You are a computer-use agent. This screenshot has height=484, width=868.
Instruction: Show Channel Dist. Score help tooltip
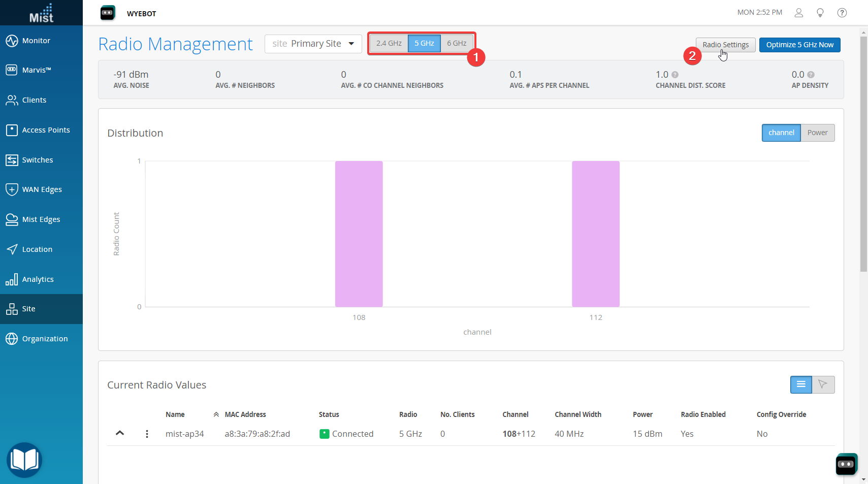point(675,75)
